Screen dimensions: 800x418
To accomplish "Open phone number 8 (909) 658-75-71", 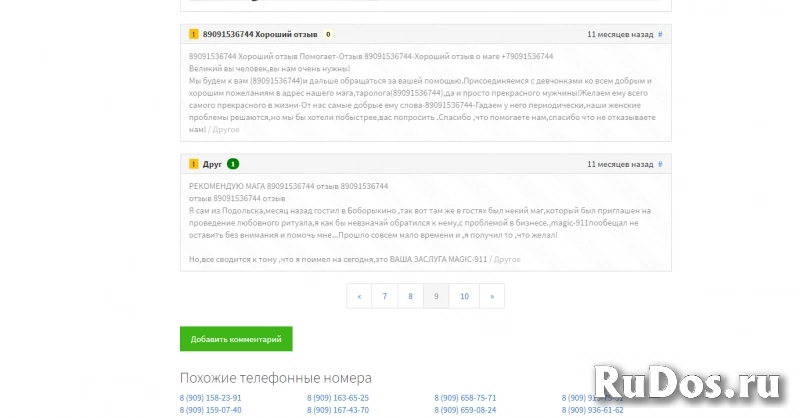I will pos(465,398).
